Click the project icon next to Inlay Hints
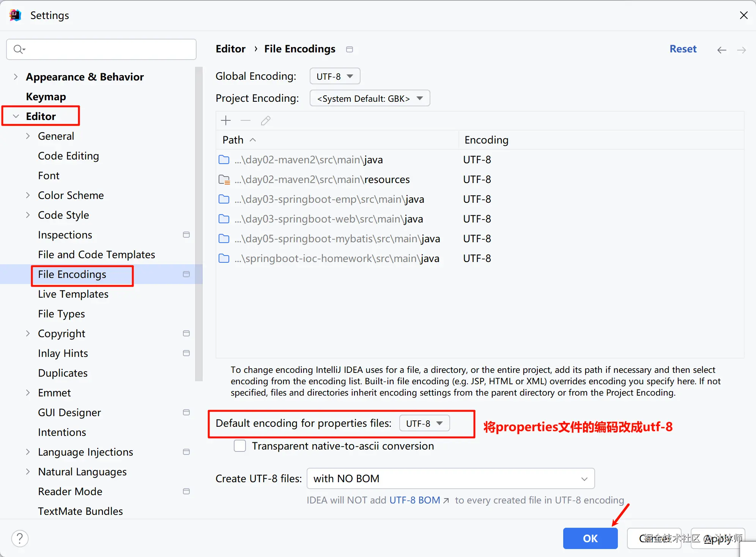Viewport: 756px width, 557px height. click(x=186, y=353)
